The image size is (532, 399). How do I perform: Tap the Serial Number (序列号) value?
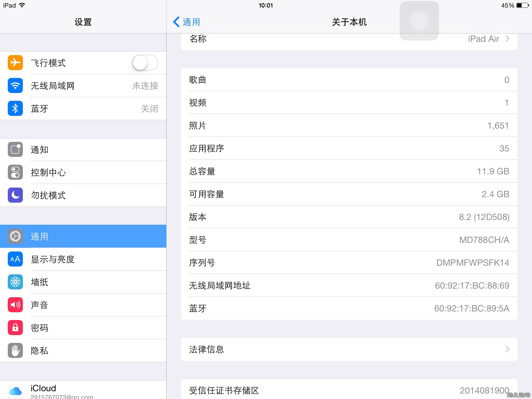pos(473,263)
